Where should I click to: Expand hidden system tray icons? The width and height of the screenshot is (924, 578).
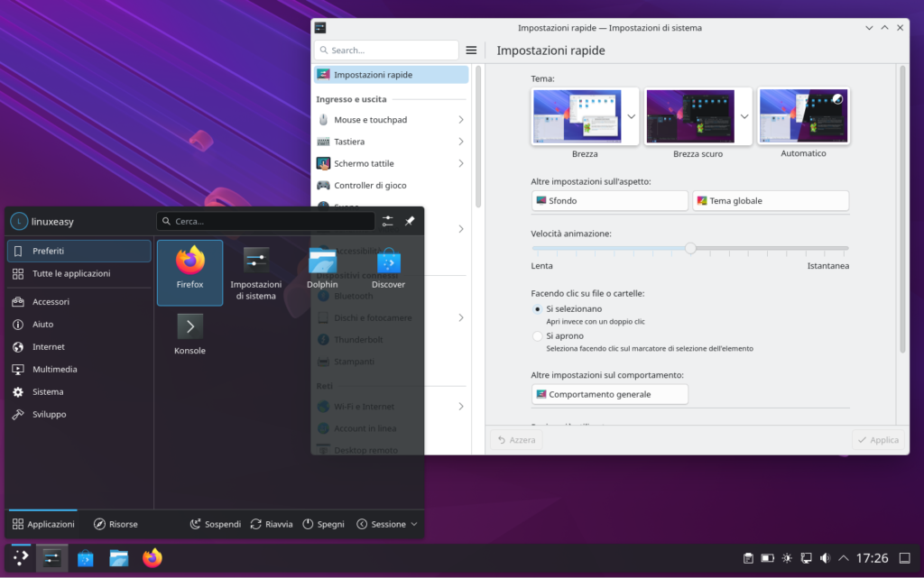point(843,557)
